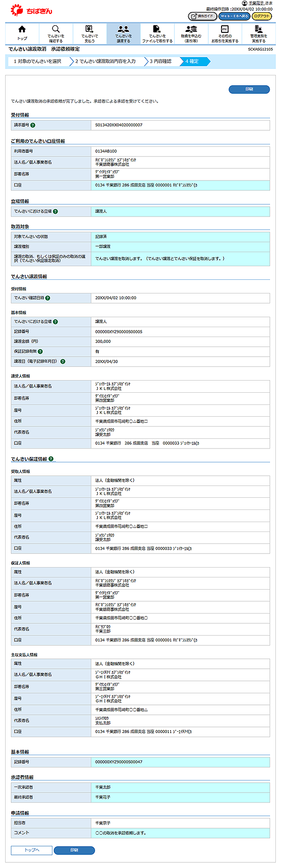Image resolution: width=281 pixels, height=868 pixels.
Task: Open help icon for でんさいにおける立場 in 基本情報
Action: [x=55, y=322]
